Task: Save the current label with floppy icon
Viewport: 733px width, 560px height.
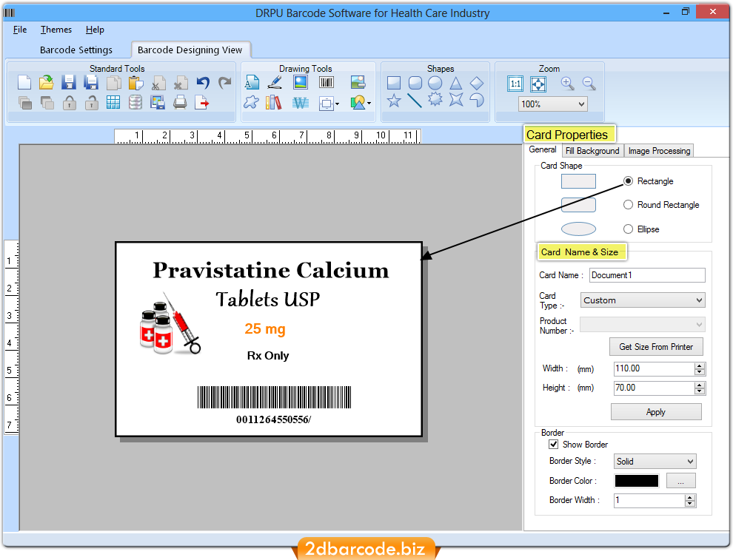Action: [x=69, y=83]
